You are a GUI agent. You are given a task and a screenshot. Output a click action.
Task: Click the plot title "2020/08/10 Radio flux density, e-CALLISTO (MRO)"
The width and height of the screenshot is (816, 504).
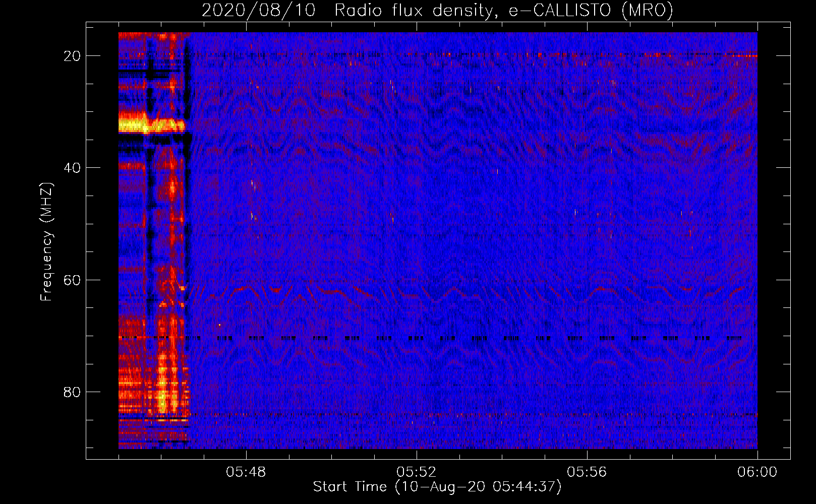pos(437,10)
